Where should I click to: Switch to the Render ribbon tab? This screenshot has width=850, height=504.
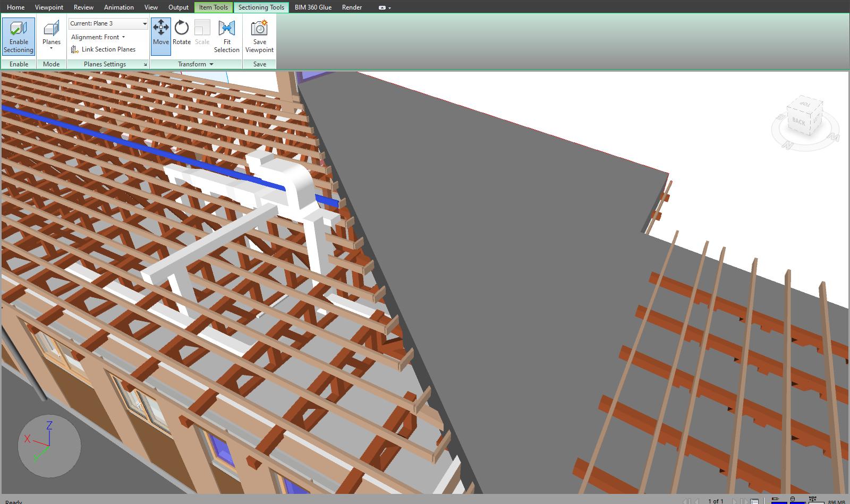pos(352,7)
